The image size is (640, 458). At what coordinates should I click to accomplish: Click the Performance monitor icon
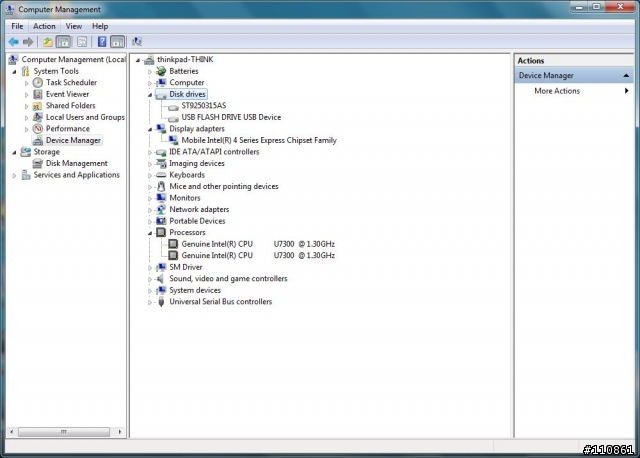tap(38, 129)
